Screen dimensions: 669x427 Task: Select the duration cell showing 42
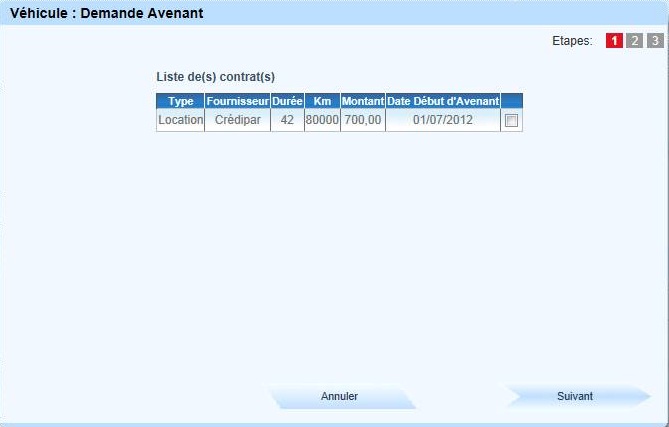click(x=287, y=120)
